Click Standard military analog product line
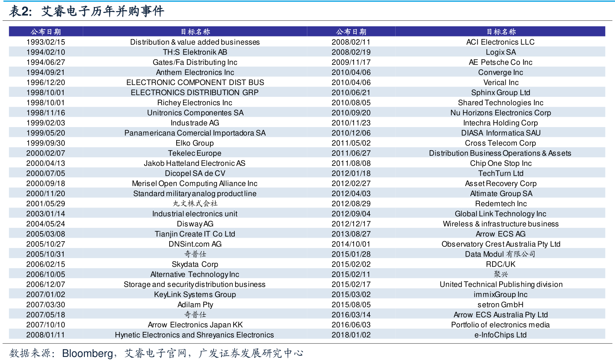 click(x=195, y=194)
